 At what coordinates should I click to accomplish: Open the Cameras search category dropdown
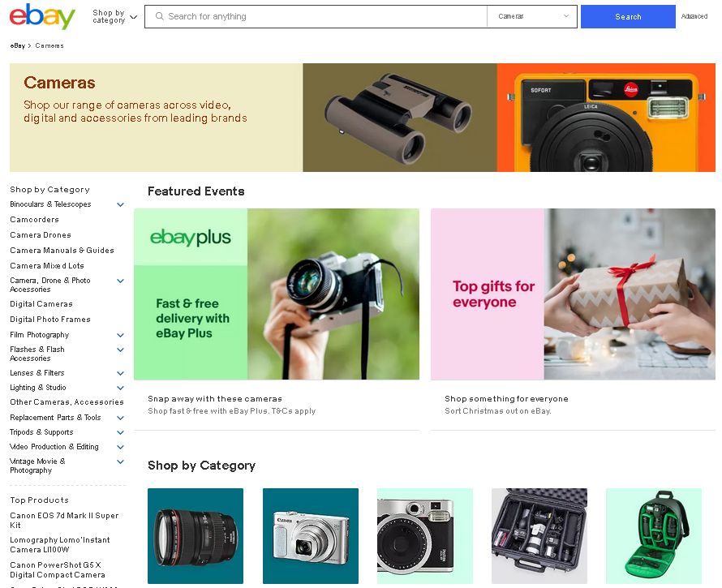tap(532, 16)
